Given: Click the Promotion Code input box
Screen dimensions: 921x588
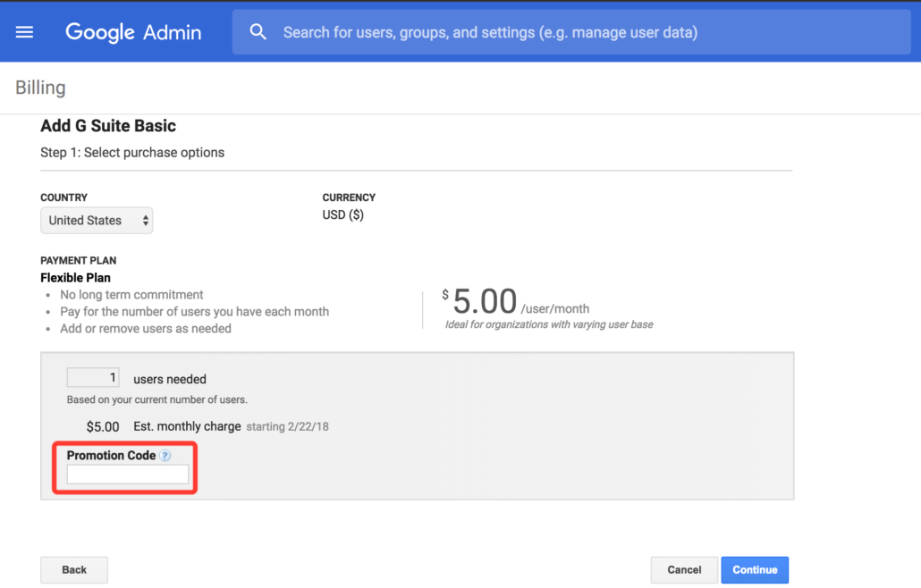Looking at the screenshot, I should tap(128, 475).
